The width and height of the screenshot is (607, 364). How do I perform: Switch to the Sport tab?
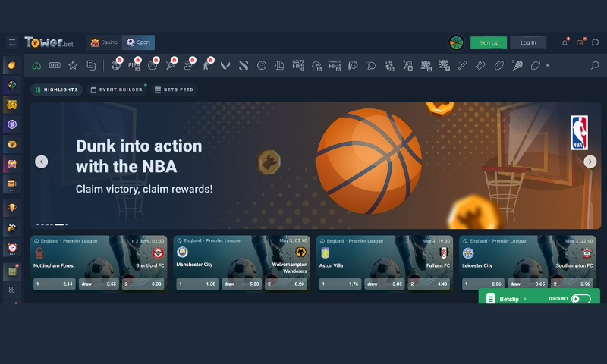click(x=139, y=42)
